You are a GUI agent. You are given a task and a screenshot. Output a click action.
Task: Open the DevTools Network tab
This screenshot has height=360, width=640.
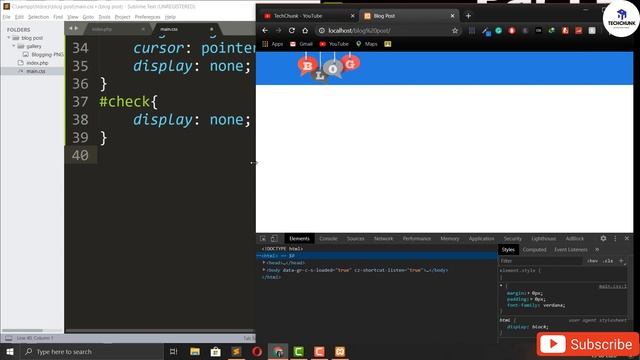383,238
